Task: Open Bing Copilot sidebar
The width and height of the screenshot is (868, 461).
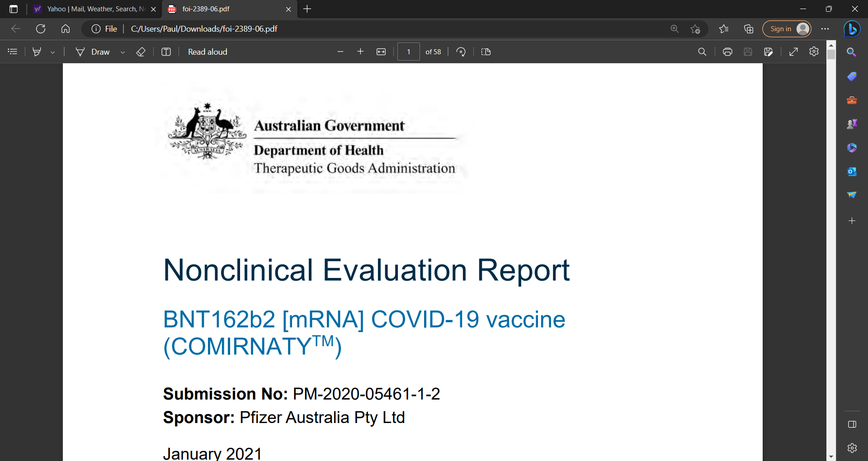Action: pyautogui.click(x=852, y=29)
